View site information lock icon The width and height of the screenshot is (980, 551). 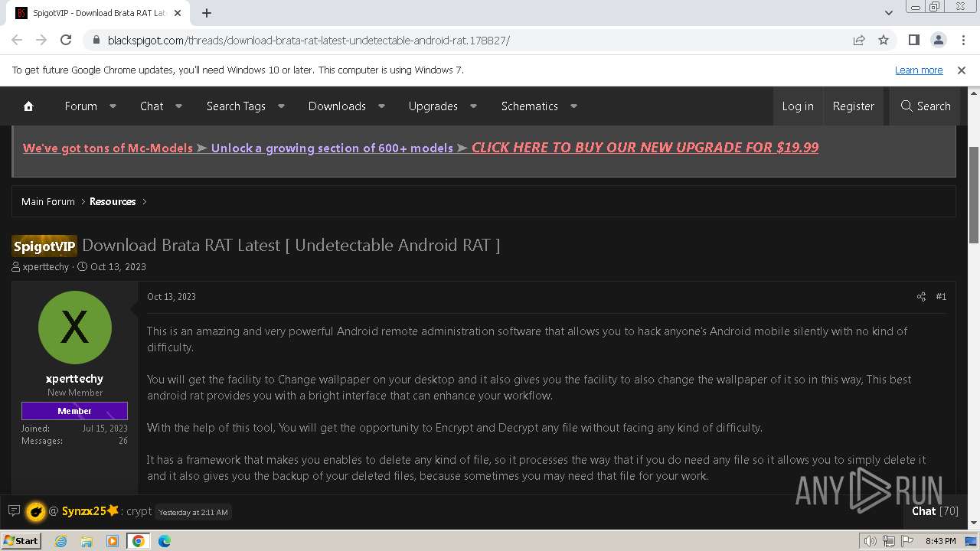click(x=96, y=40)
